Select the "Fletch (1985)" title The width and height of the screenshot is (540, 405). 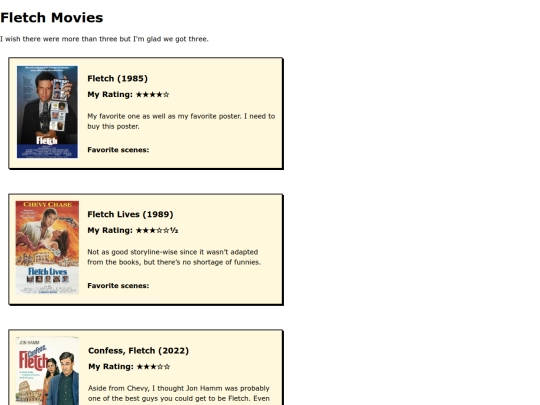(x=117, y=79)
